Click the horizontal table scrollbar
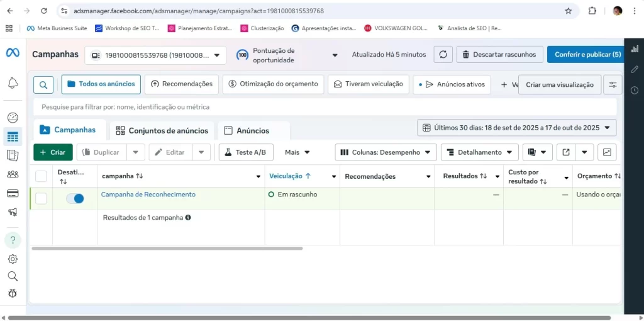644x321 pixels. (x=167, y=249)
